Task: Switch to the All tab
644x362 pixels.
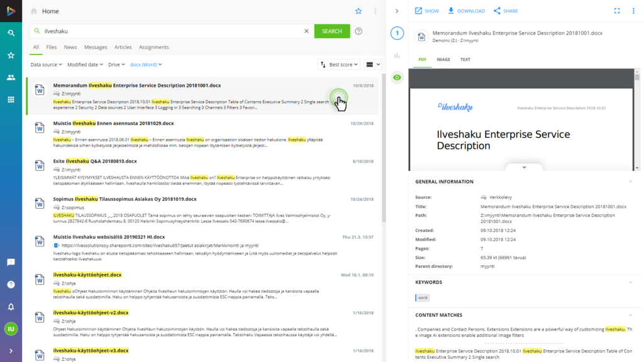Action: (36, 47)
